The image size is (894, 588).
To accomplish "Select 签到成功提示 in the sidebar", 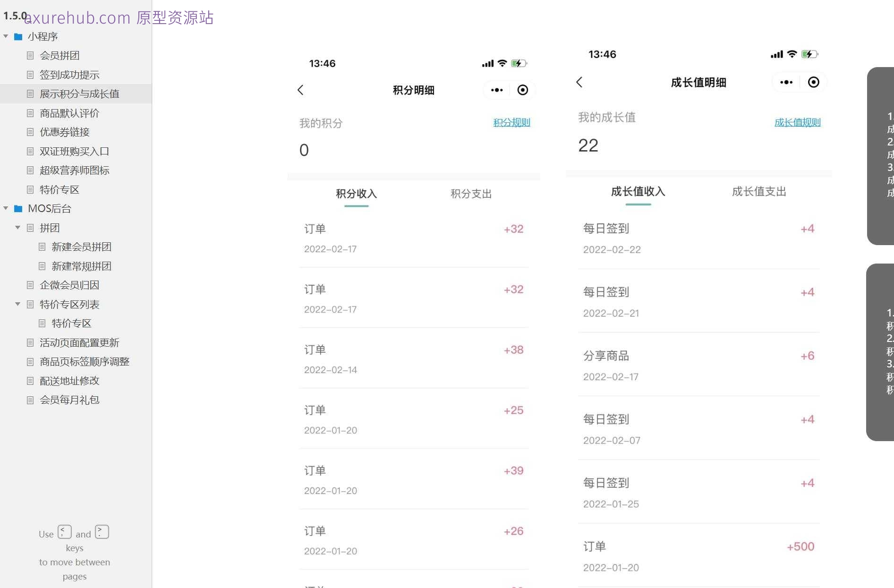I will 69,74.
